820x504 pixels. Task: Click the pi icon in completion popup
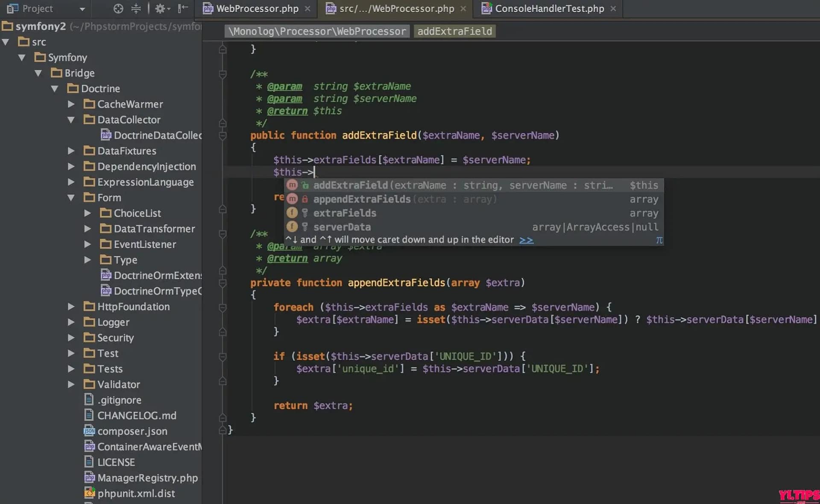pos(659,240)
